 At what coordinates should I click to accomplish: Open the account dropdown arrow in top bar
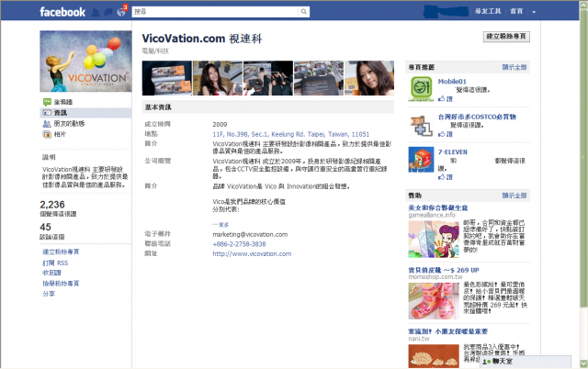pos(534,12)
